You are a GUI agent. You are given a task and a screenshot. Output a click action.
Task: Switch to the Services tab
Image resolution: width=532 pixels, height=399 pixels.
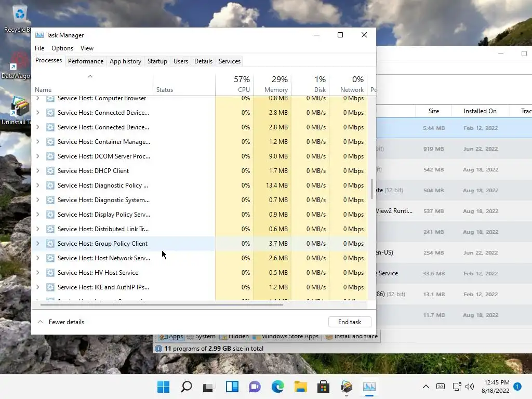tap(229, 61)
